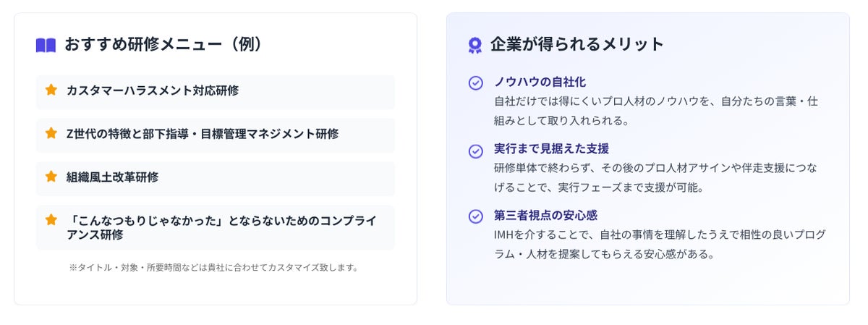Click the star icon next to カスタマーハラスメント対応研修

point(51,90)
